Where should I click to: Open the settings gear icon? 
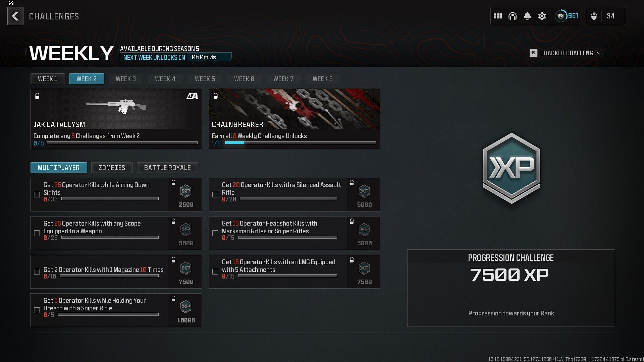coord(542,16)
